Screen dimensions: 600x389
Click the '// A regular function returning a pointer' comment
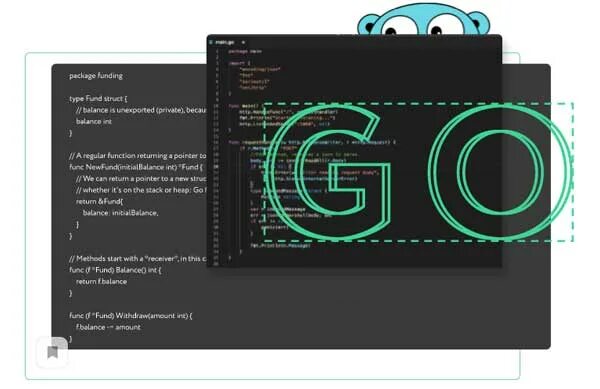138,156
